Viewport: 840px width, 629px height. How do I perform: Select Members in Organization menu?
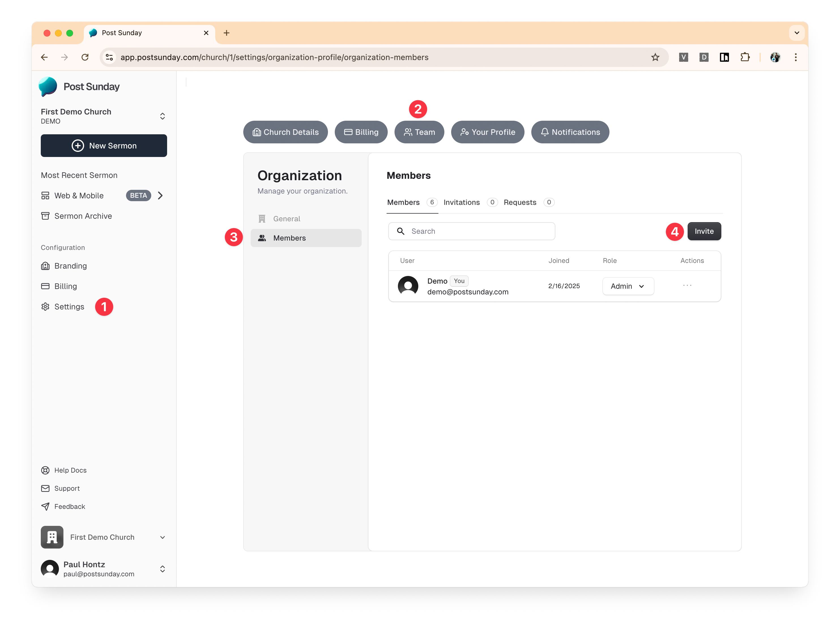(306, 238)
